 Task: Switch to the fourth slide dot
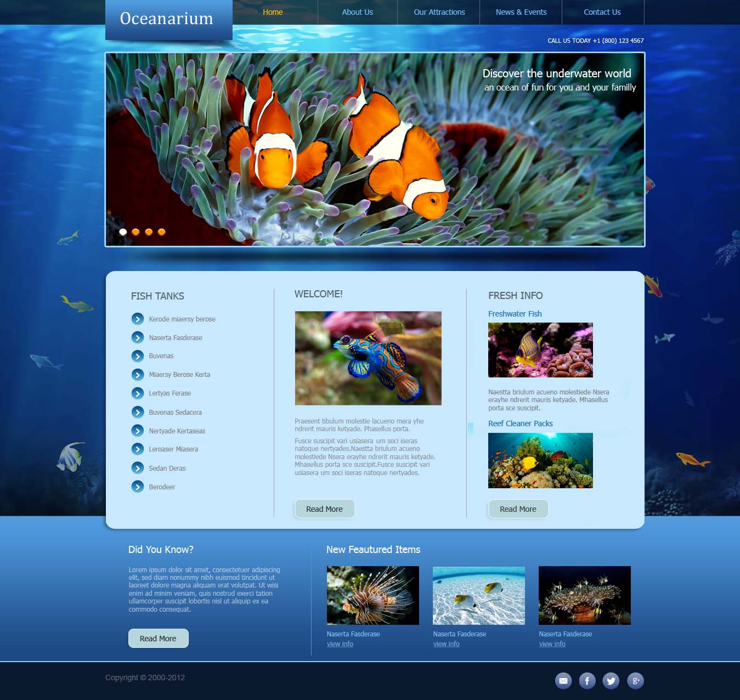161,232
